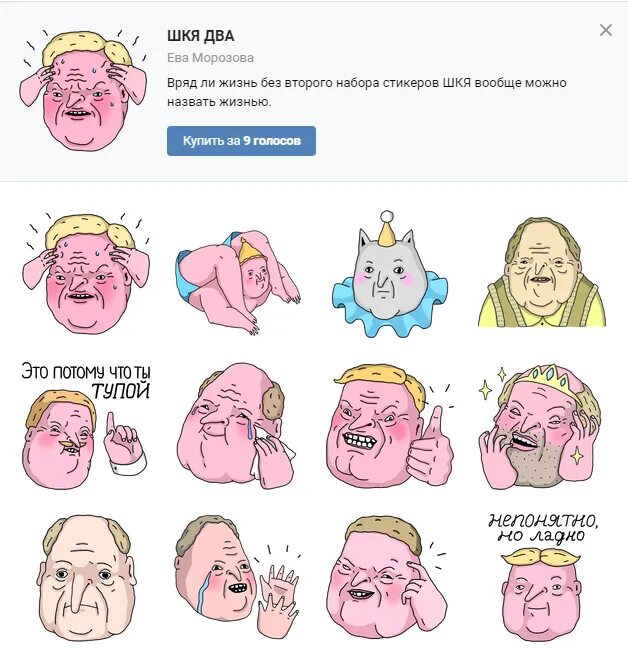Select the crying face with tissue sticker
Image resolution: width=628 pixels, height=648 pixels.
click(x=236, y=426)
